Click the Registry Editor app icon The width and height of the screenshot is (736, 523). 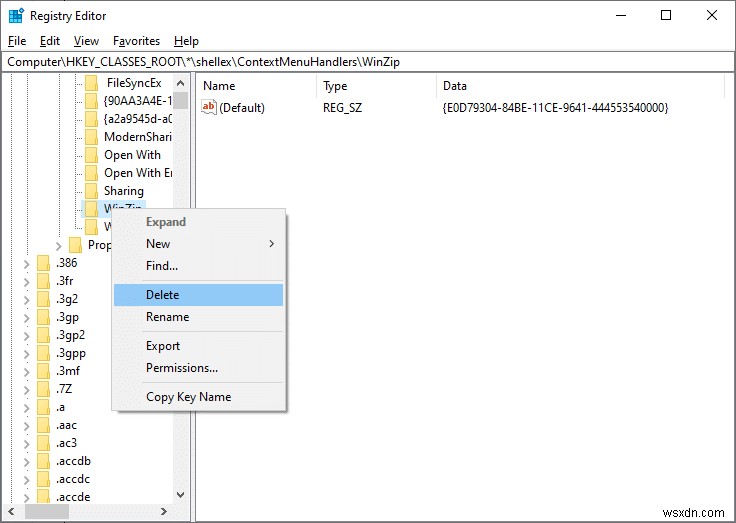pyautogui.click(x=16, y=15)
